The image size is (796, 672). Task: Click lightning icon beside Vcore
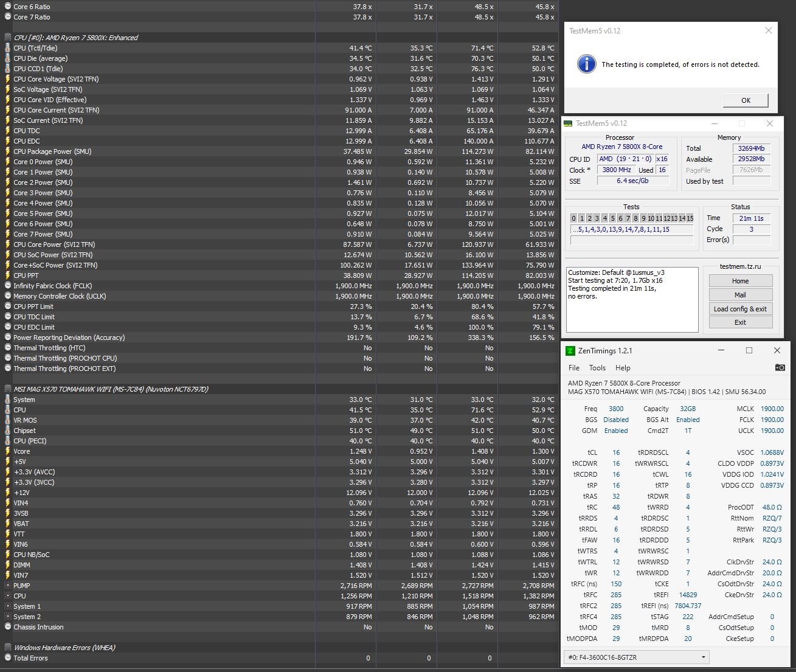pyautogui.click(x=7, y=451)
